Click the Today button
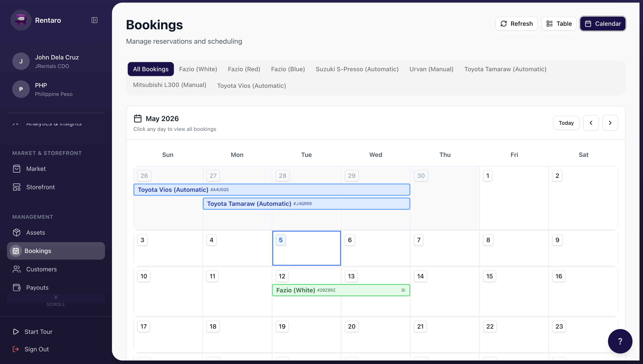Image resolution: width=643 pixels, height=364 pixels. pos(566,123)
